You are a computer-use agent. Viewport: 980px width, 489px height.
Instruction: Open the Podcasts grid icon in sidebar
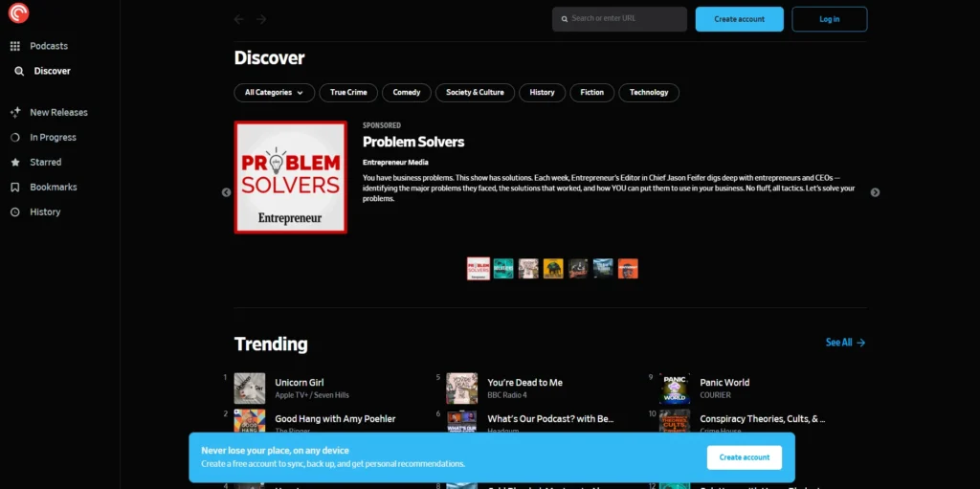pos(15,46)
